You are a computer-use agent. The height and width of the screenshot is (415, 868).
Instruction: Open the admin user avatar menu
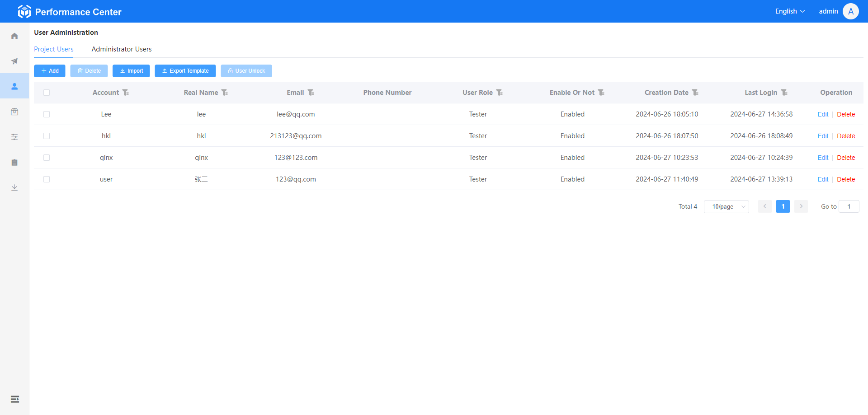point(850,11)
